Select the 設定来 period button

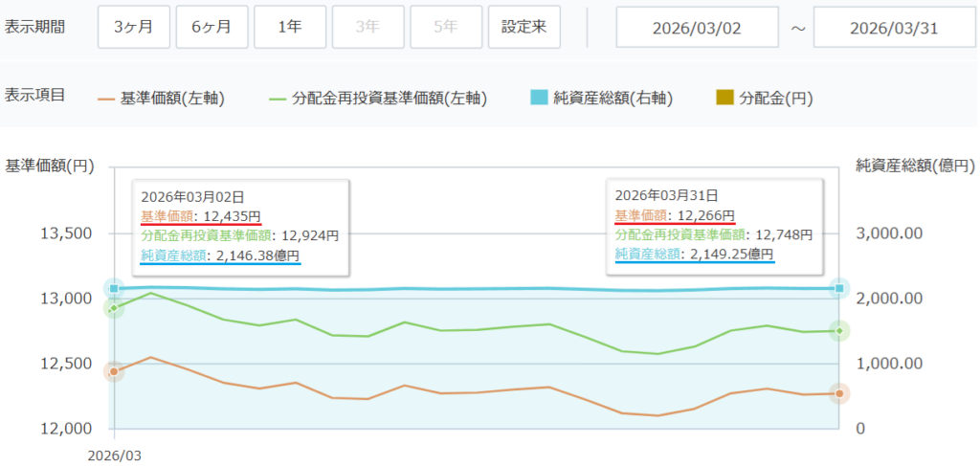(523, 27)
